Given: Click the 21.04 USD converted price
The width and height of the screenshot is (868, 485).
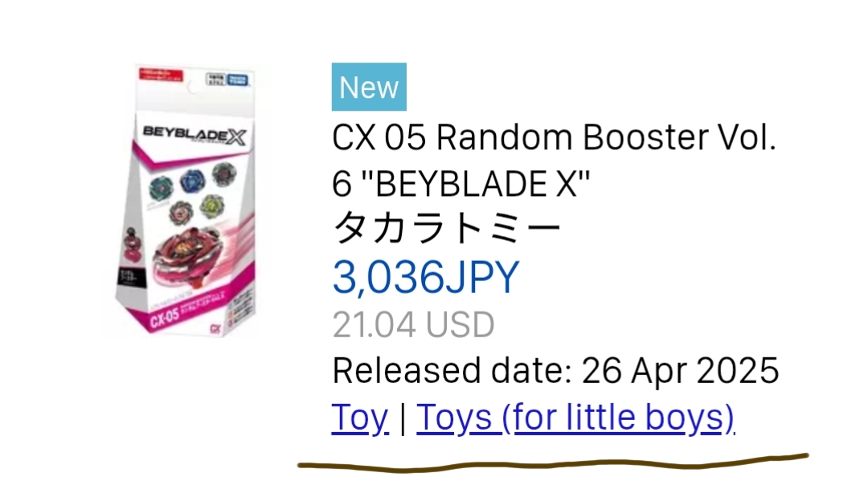Looking at the screenshot, I should (413, 324).
